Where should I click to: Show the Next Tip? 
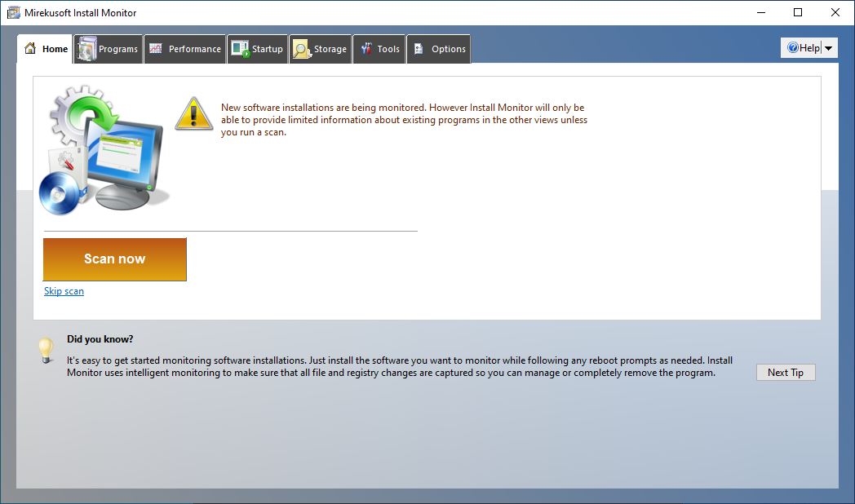(786, 372)
